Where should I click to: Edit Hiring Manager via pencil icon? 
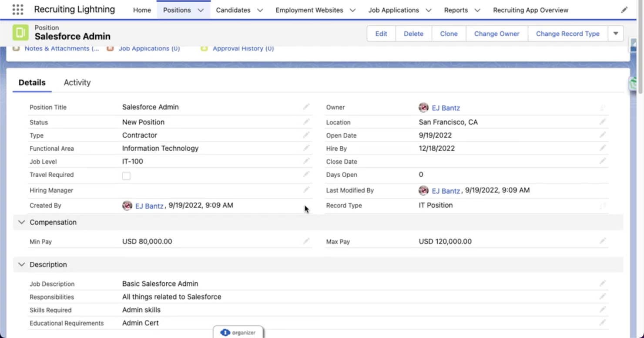pos(306,189)
